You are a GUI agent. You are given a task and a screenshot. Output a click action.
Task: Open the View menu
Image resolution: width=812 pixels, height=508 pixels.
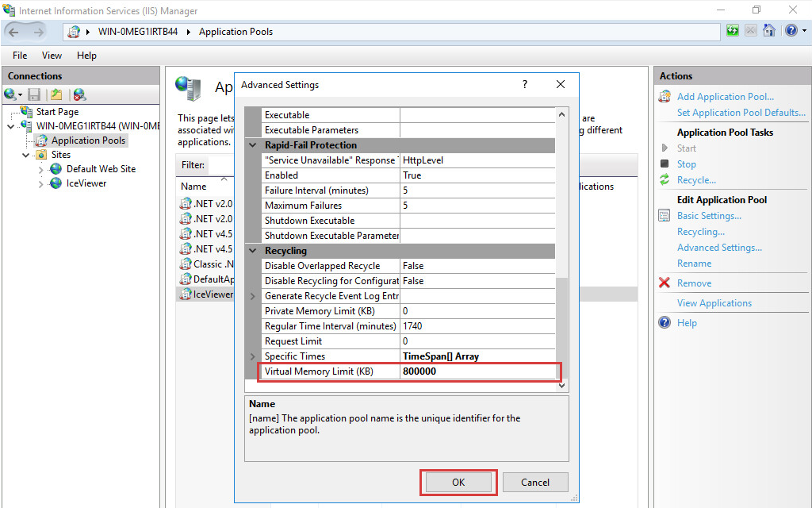coord(52,56)
